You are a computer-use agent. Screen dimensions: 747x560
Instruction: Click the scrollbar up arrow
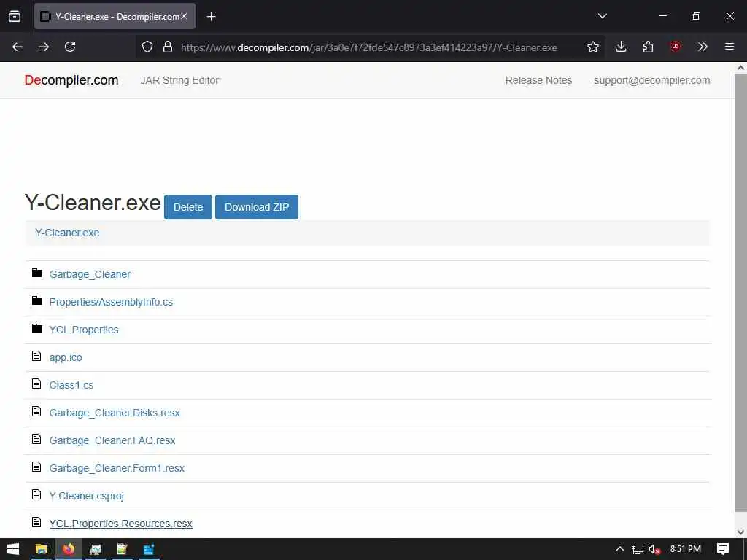point(740,68)
